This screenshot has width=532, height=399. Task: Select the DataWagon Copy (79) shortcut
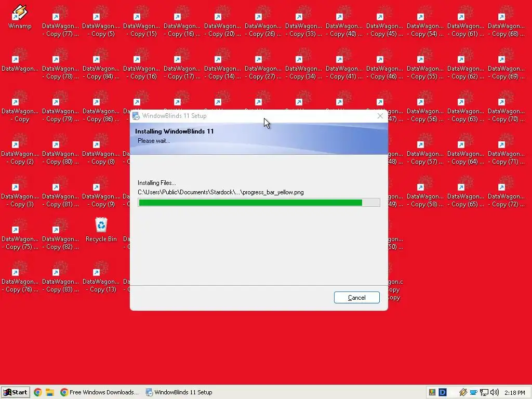pos(60,107)
